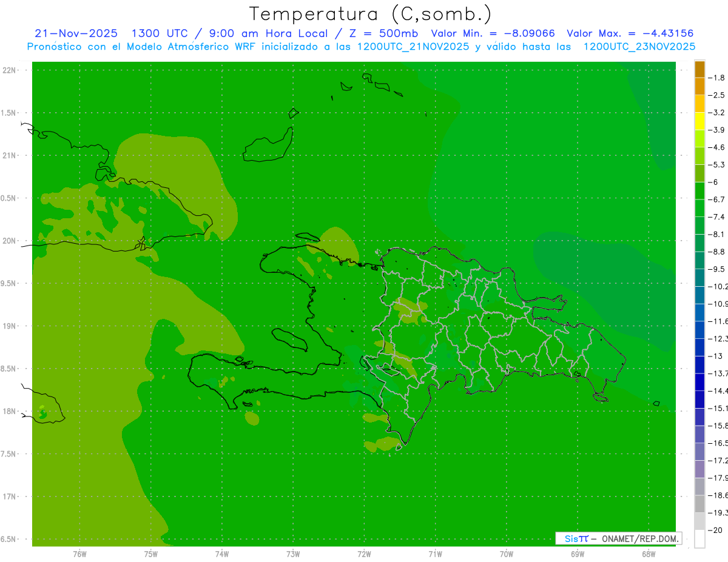Click the white swatch below -20
The image size is (728, 562).
[x=699, y=539]
